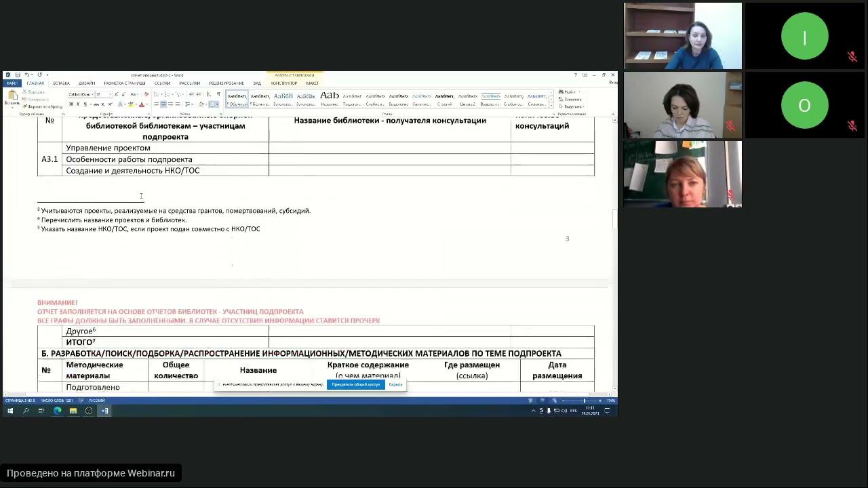
Task: Toggle subscript formatting
Action: pos(103,104)
